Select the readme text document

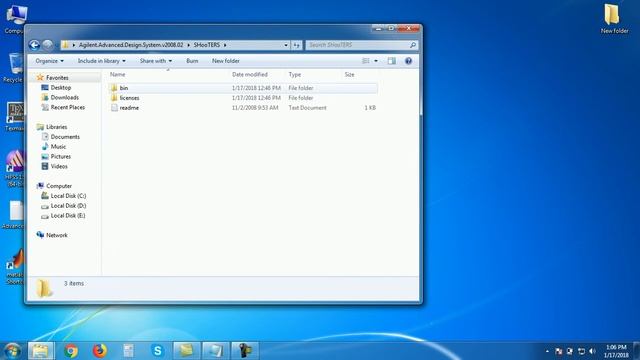point(243,108)
